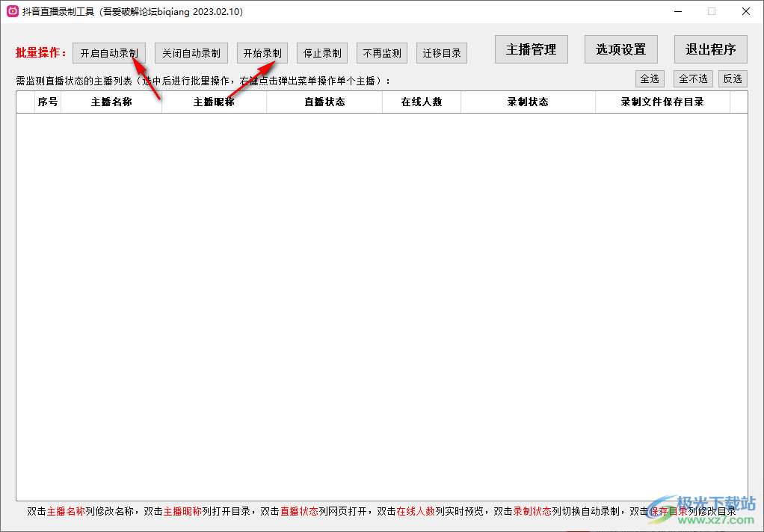Click the 录制文件保存目录 column header
This screenshot has height=532, width=764.
(x=662, y=102)
